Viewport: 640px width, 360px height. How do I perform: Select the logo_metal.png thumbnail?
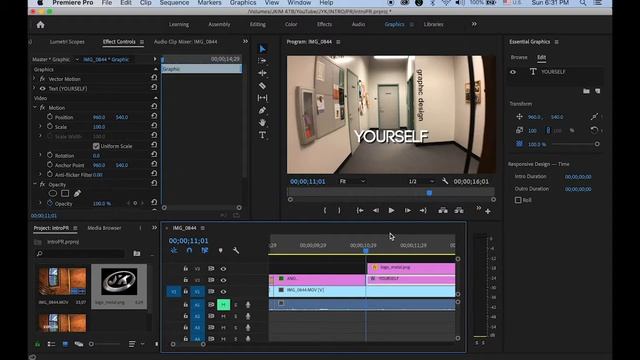point(119,281)
